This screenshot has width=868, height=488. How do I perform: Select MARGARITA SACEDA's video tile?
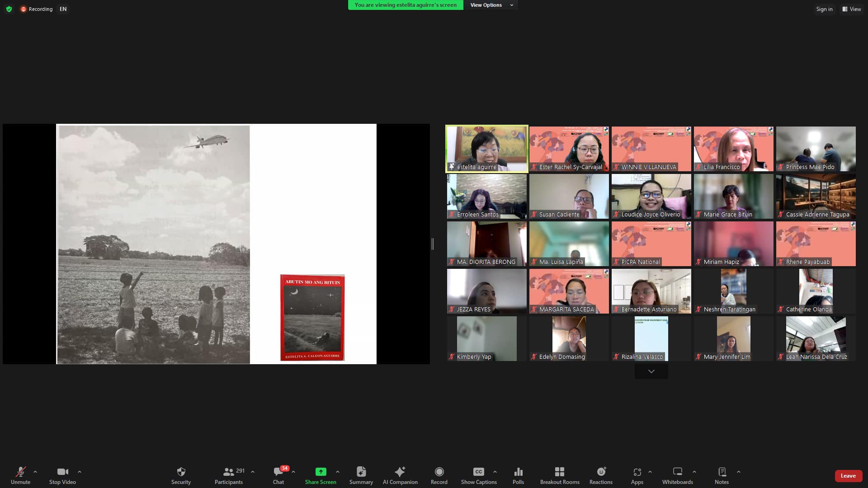569,291
